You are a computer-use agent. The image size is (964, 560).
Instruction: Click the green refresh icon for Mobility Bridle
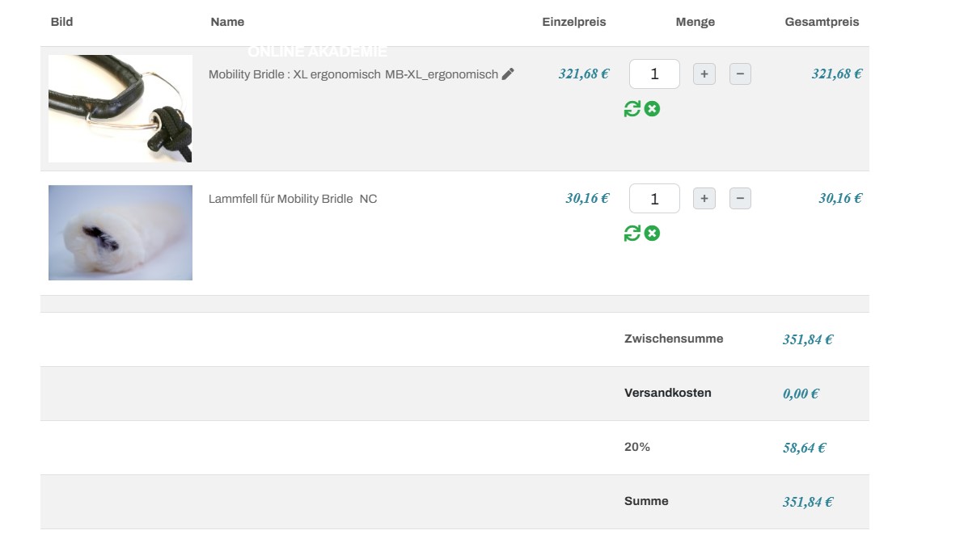[x=632, y=109]
